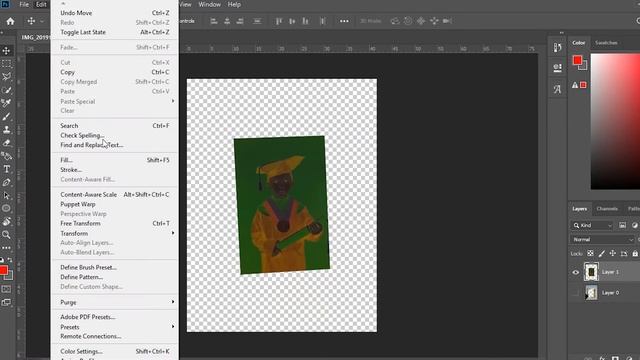Viewport: 640px width, 360px height.
Task: Choose Stroke... from the Edit menu
Action: (115, 169)
